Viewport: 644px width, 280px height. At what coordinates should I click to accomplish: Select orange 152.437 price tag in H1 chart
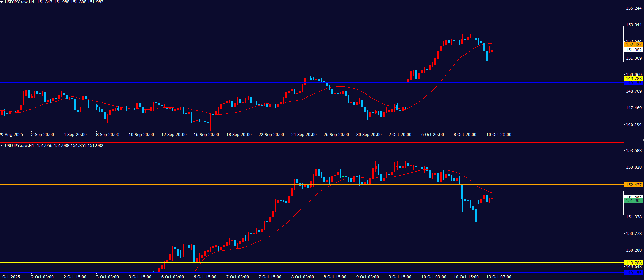tap(633, 185)
